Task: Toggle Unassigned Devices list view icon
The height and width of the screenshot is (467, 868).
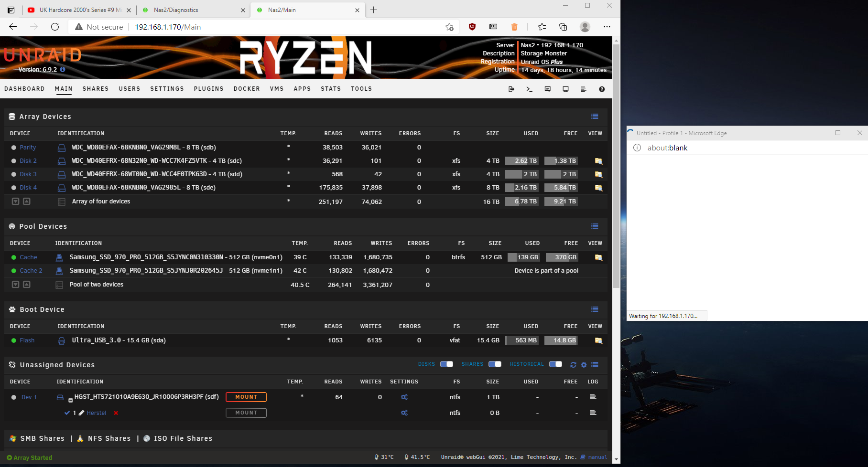Action: [595, 365]
